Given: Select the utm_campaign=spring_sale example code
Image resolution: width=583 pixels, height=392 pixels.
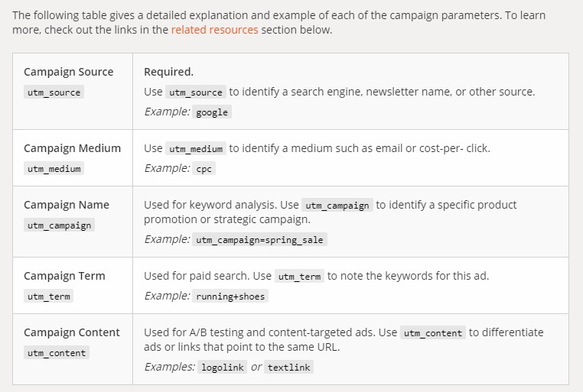Looking at the screenshot, I should tap(259, 239).
